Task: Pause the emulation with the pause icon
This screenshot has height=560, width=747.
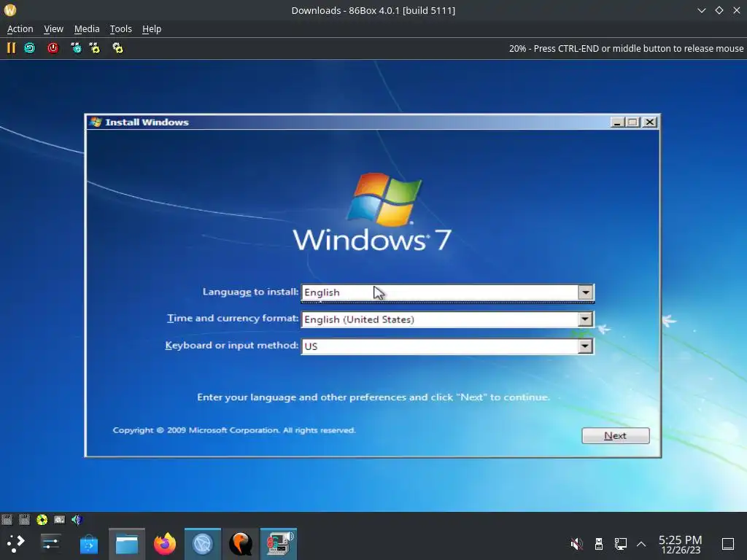Action: (x=11, y=48)
